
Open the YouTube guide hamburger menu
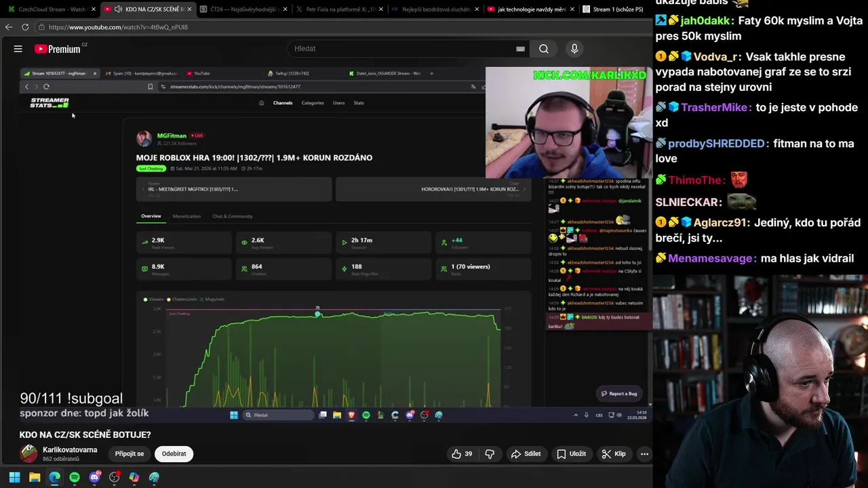tap(18, 49)
